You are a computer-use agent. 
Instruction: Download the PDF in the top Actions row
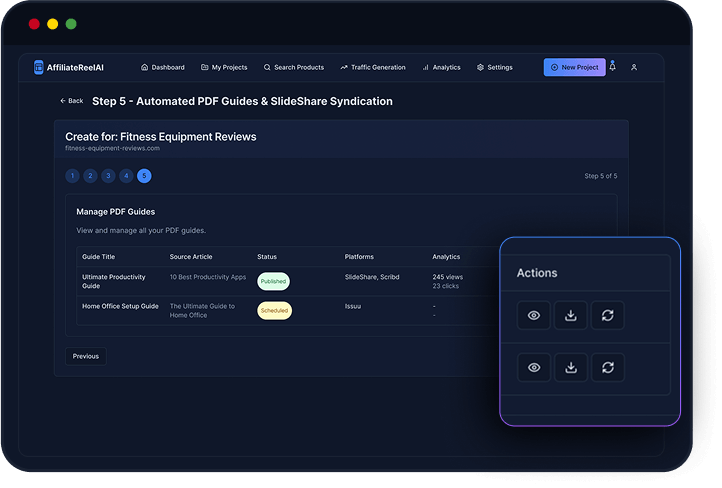click(x=571, y=316)
